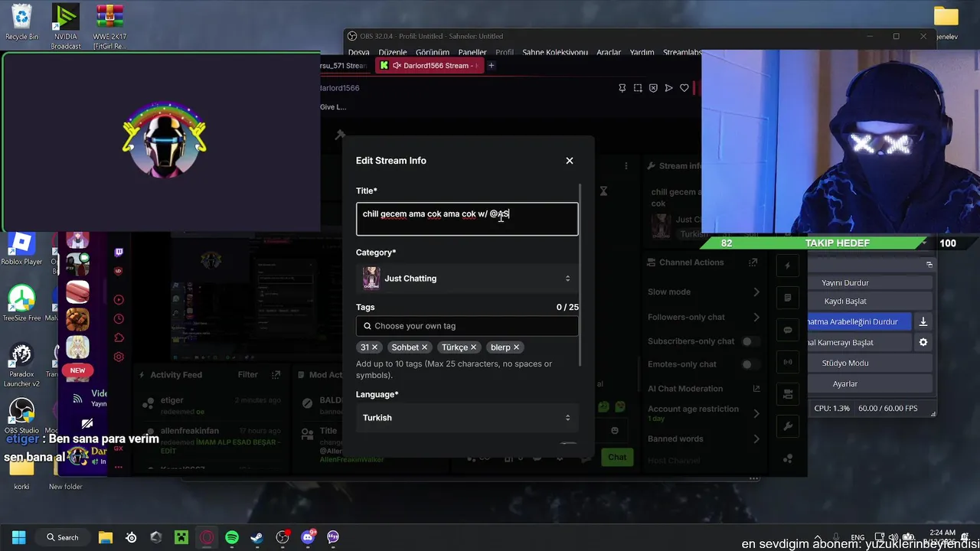Switch to Darlord1566 Stream browser tab
The width and height of the screenshot is (980, 551).
429,66
